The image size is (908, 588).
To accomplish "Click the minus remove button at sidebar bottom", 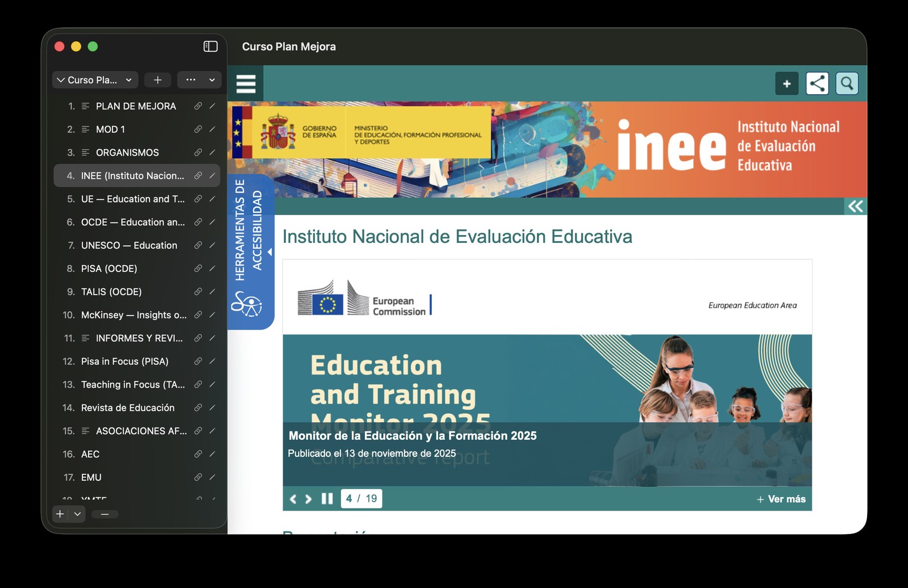I will tap(105, 514).
